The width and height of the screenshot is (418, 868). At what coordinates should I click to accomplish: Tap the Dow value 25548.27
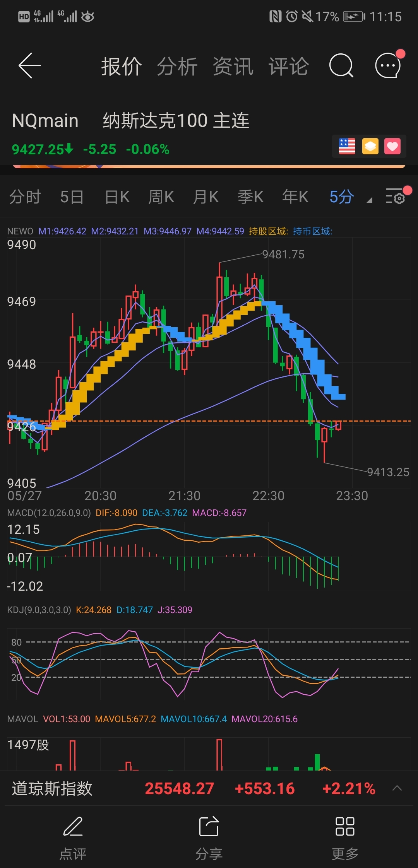tap(179, 789)
